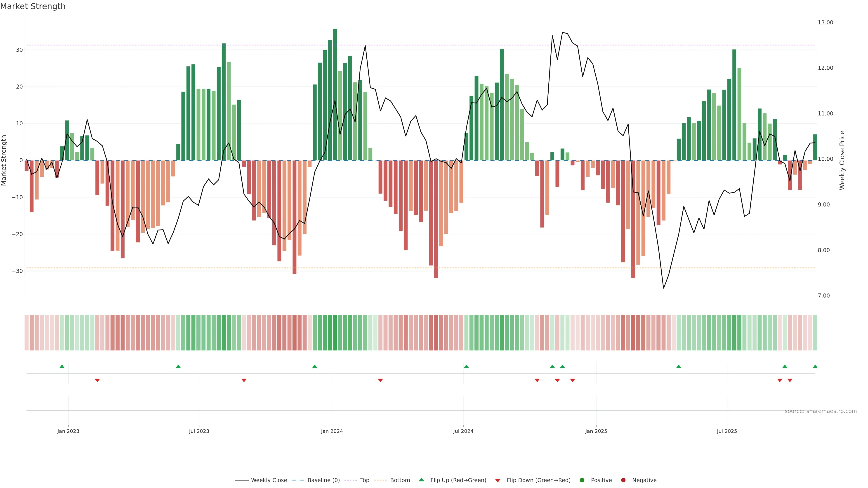This screenshot has width=868, height=488.
Task: Click first red flip-down marker after Jan 2023
Action: 97,380
